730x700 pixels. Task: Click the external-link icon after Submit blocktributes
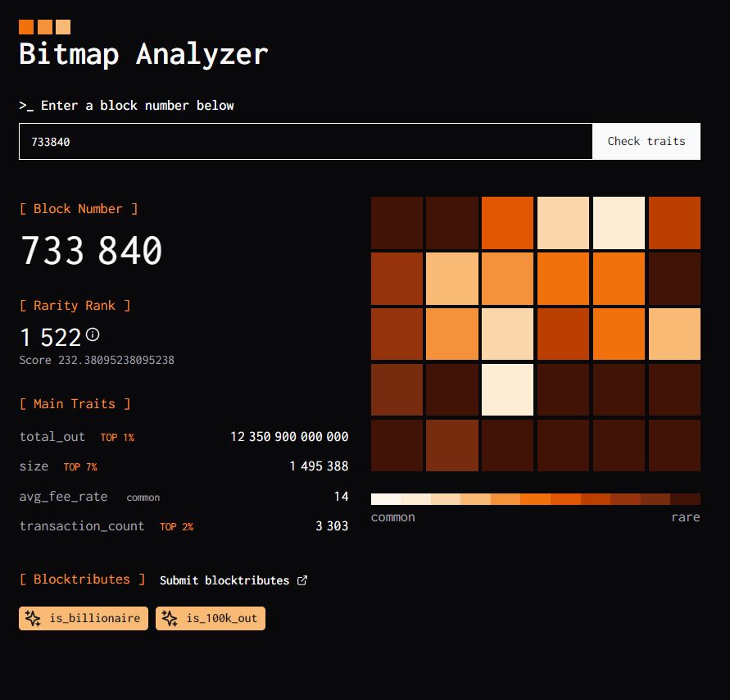(x=302, y=580)
